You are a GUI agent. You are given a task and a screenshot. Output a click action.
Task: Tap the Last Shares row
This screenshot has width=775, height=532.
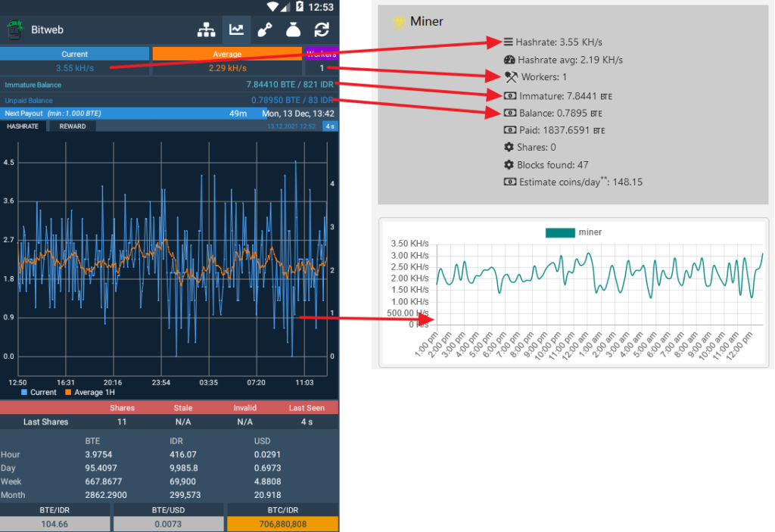170,422
